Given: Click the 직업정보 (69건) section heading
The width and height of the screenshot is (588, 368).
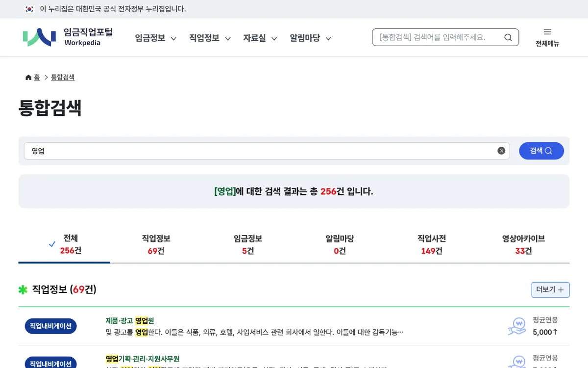Looking at the screenshot, I should [64, 289].
